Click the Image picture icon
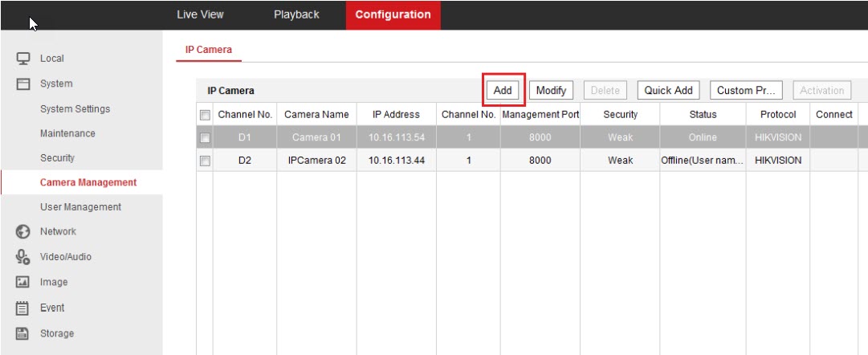 click(23, 283)
